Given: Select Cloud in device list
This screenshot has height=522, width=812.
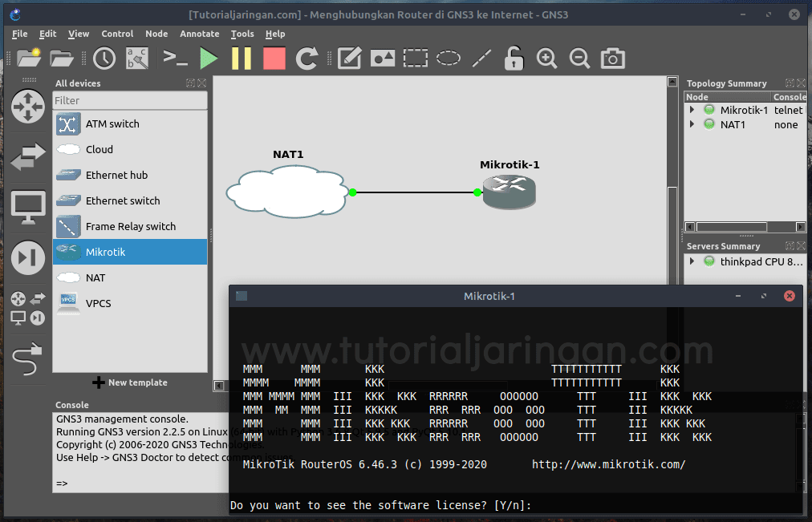Looking at the screenshot, I should [x=130, y=149].
